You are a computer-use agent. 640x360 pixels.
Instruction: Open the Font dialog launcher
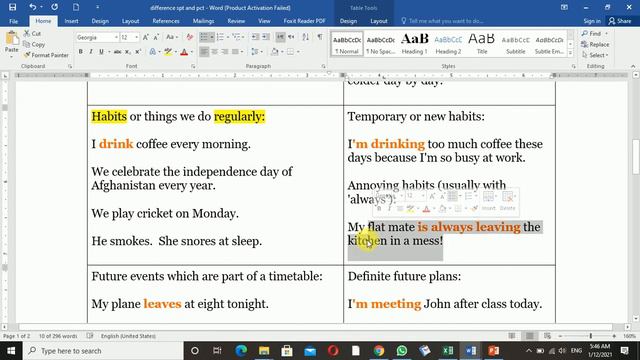click(193, 66)
